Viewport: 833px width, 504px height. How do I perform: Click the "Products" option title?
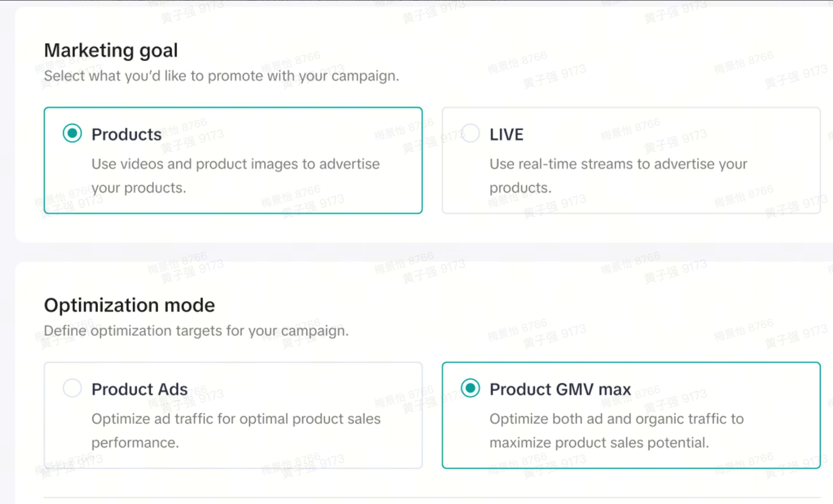point(126,134)
